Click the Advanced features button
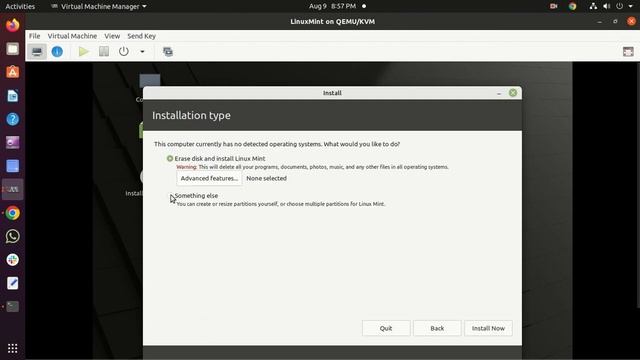640x360 pixels. (x=209, y=178)
